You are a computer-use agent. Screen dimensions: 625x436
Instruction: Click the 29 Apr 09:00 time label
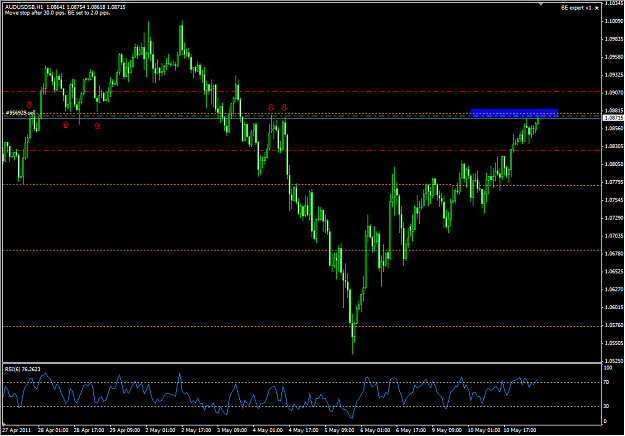[125, 430]
